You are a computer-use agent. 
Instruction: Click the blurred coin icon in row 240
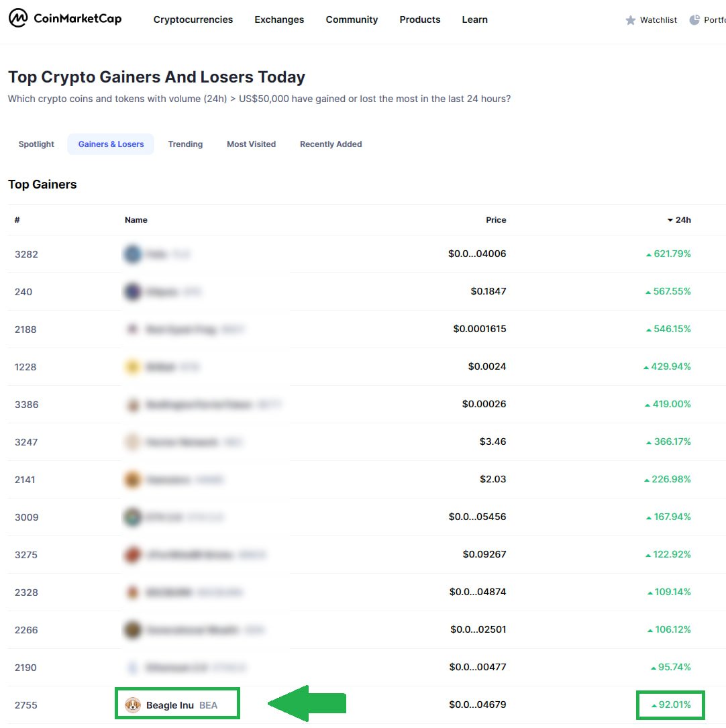(x=133, y=292)
